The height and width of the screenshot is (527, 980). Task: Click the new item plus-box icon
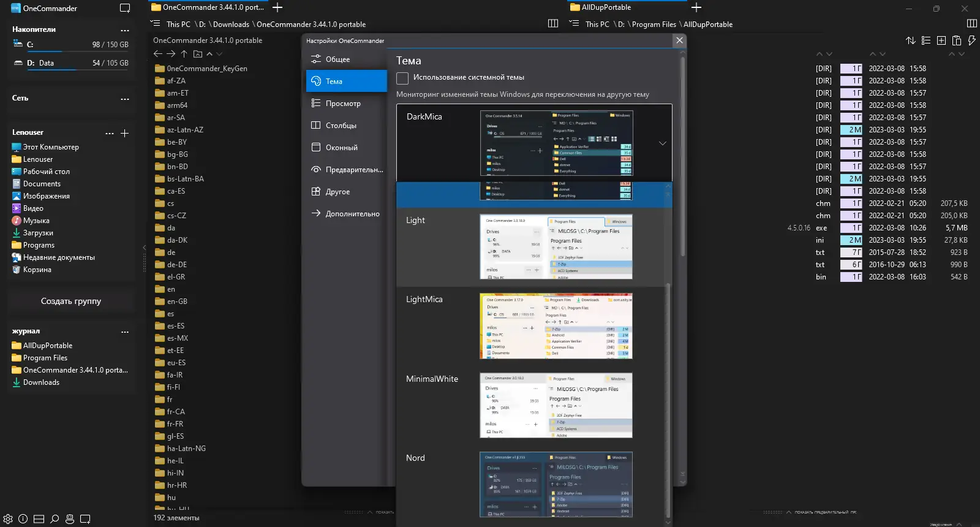tap(941, 40)
